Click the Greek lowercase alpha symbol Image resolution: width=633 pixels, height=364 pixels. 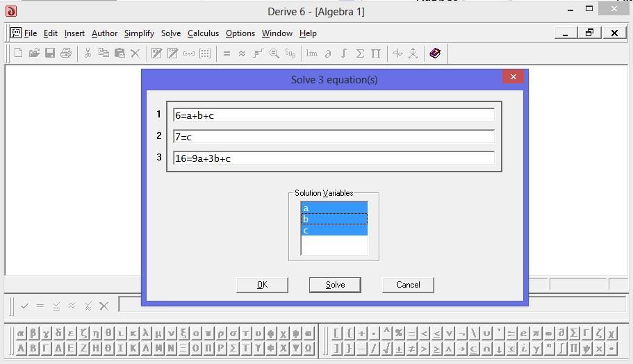click(x=21, y=333)
